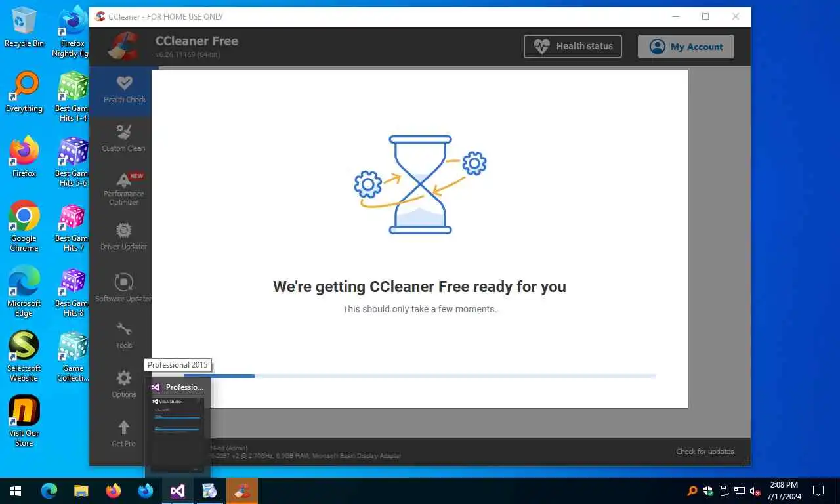Click CCleaner taskbar icon
Screen dimensions: 840x504
(242, 491)
